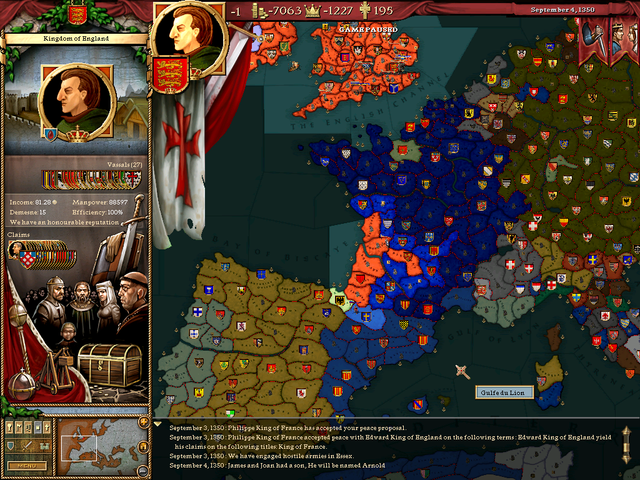The width and height of the screenshot is (640, 480).
Task: Click the Vassals (27) label
Action: coord(124,165)
